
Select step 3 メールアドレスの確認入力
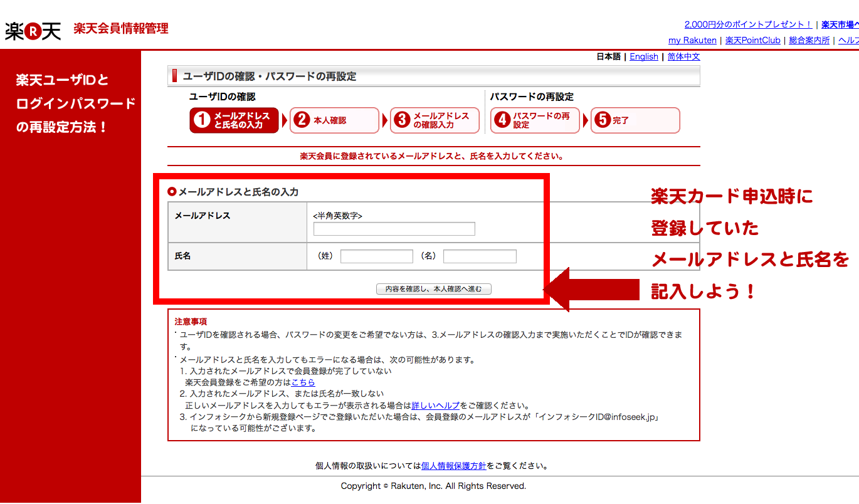tap(435, 120)
